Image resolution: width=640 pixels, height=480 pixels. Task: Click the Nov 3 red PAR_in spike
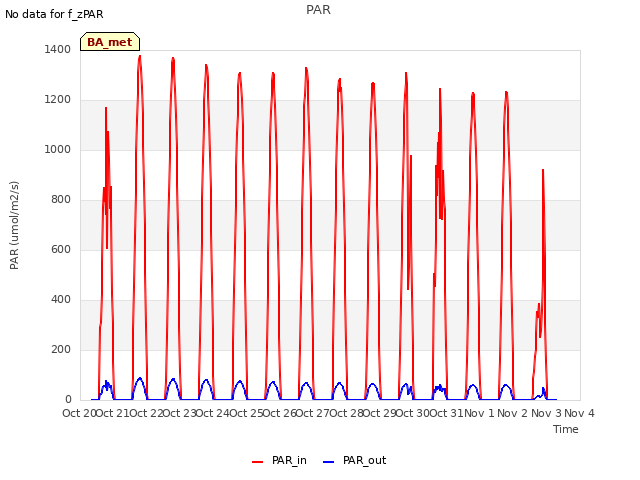543,171
